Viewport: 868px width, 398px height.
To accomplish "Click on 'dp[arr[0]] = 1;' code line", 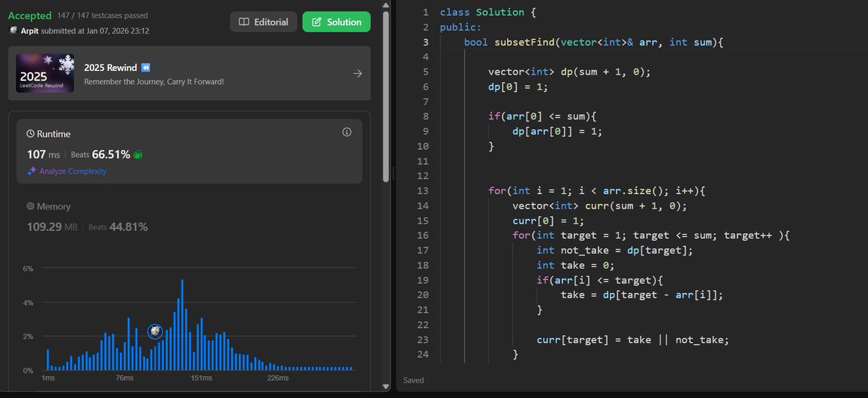I will click(557, 131).
